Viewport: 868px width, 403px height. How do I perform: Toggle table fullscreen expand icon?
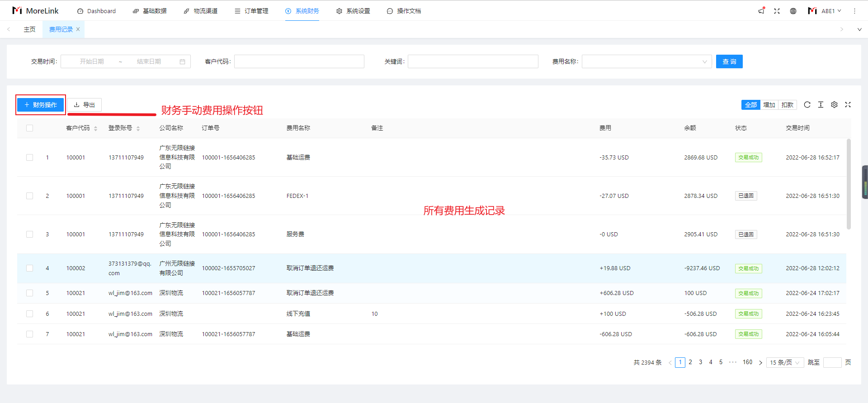848,105
